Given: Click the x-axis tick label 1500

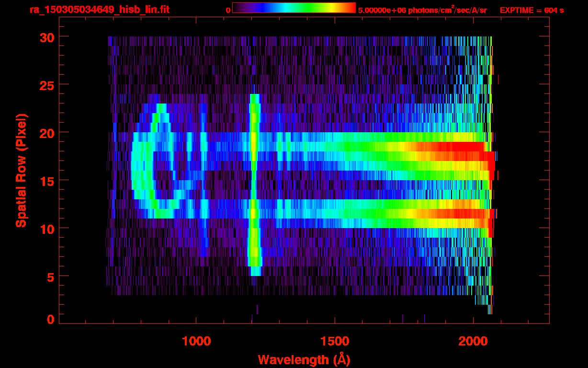Looking at the screenshot, I should coord(335,341).
